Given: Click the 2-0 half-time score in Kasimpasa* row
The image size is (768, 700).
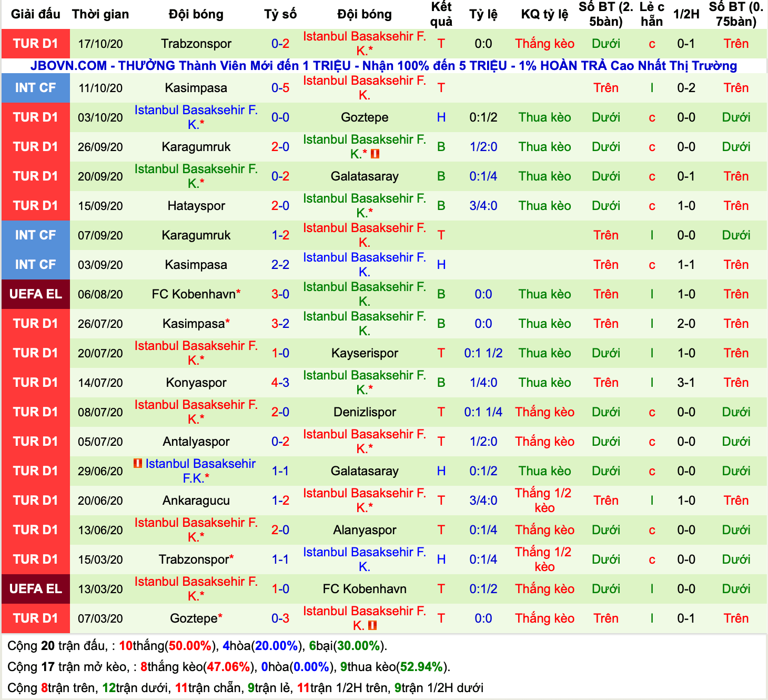Looking at the screenshot, I should point(686,324).
